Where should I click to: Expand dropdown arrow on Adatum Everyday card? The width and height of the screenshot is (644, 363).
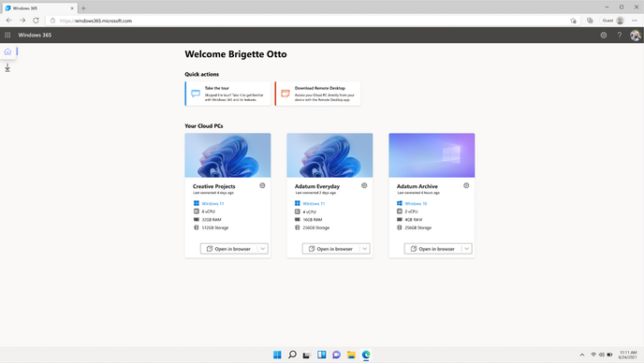click(365, 249)
